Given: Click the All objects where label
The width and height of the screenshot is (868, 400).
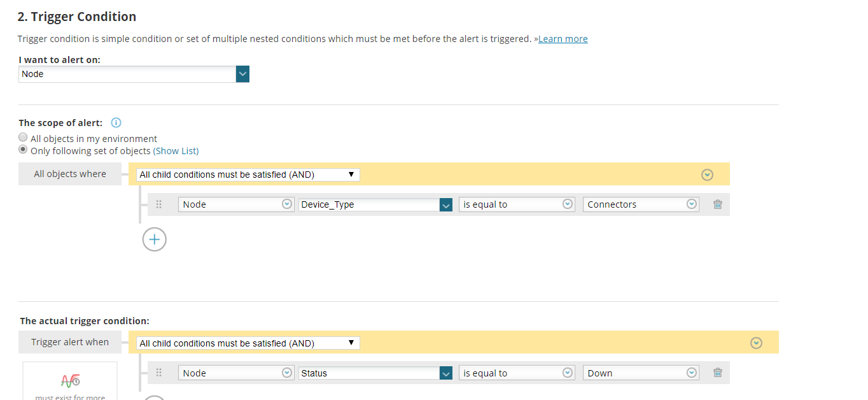Looking at the screenshot, I should tap(70, 174).
